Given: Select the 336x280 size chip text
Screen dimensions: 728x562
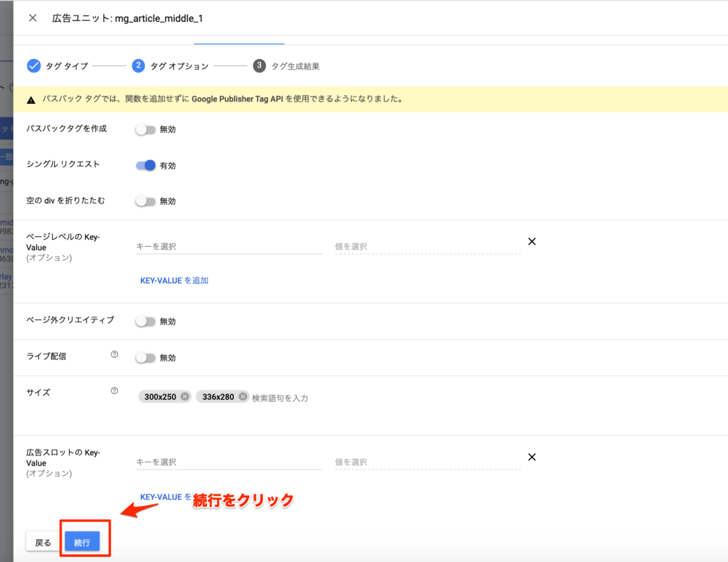Looking at the screenshot, I should pos(218,397).
